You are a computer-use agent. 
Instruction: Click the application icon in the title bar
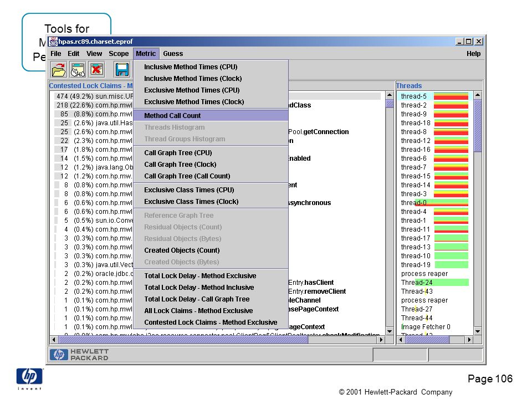(x=53, y=42)
